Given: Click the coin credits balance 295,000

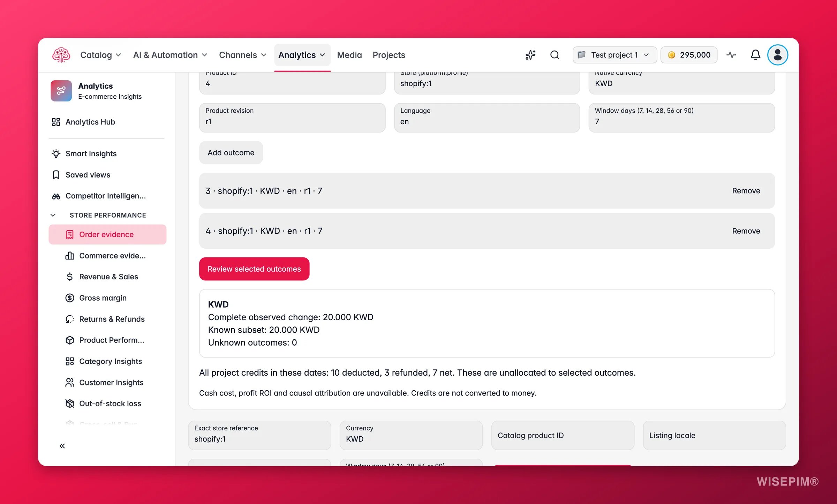Looking at the screenshot, I should click(x=689, y=55).
